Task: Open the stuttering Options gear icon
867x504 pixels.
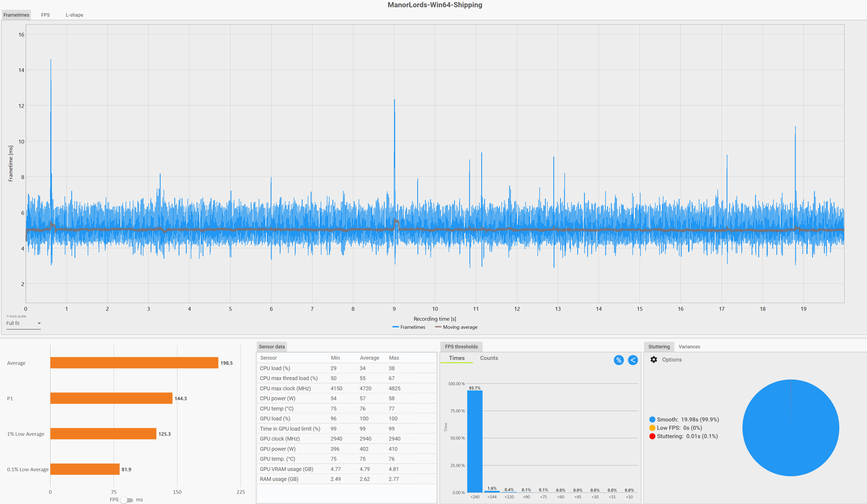Action: click(x=653, y=359)
